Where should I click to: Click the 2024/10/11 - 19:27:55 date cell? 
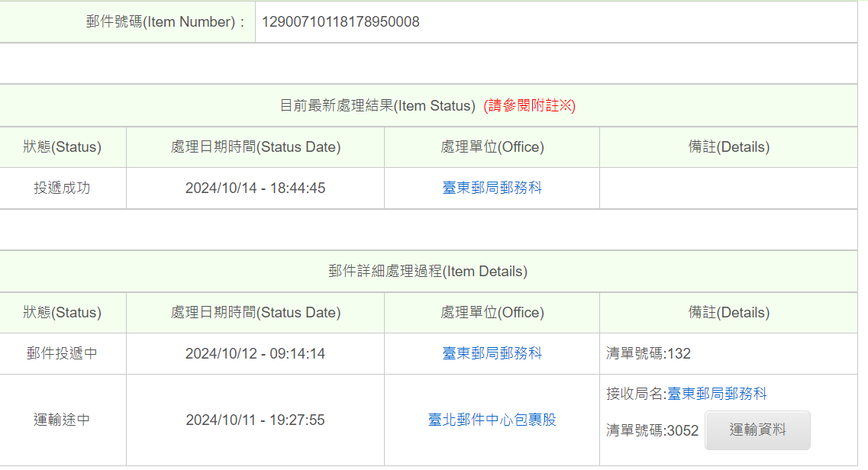[x=255, y=420]
